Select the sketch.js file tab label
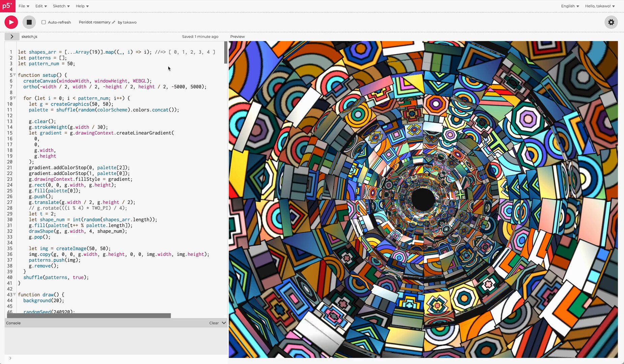624x364 pixels. click(x=29, y=36)
